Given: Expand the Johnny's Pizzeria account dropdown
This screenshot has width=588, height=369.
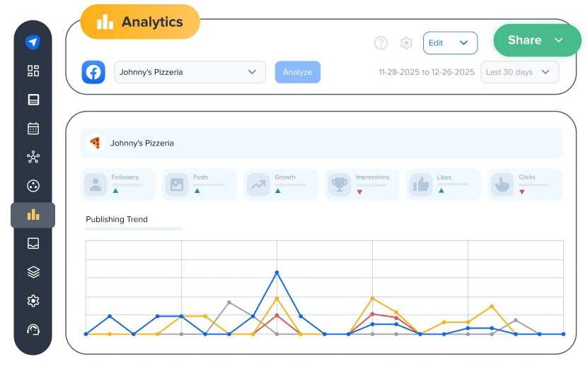Looking at the screenshot, I should click(190, 72).
